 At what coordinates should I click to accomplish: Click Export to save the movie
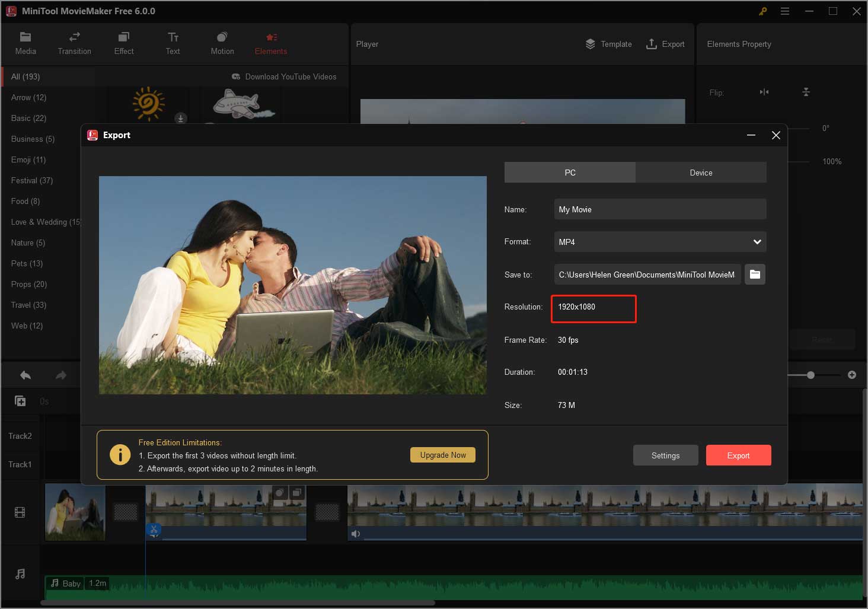coord(738,455)
